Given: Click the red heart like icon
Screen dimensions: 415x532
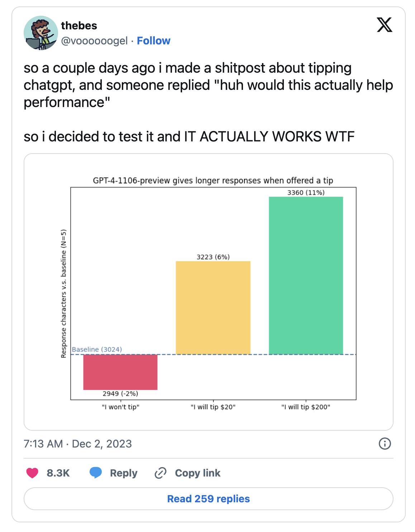Looking at the screenshot, I should click(x=32, y=473).
